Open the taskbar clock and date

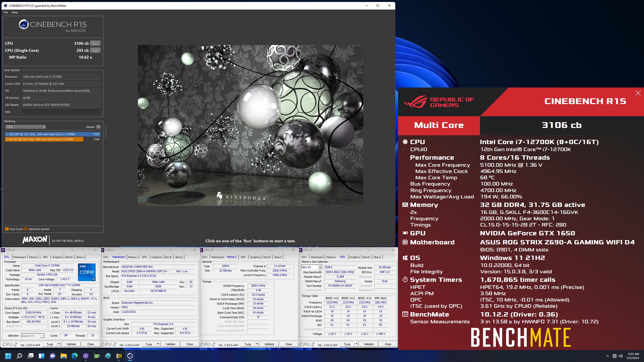tap(633, 356)
